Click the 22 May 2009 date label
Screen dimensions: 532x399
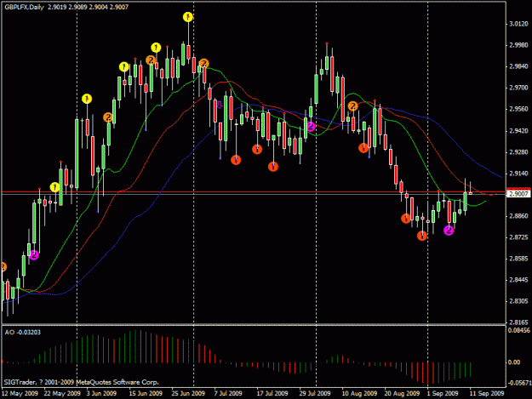tap(62, 393)
